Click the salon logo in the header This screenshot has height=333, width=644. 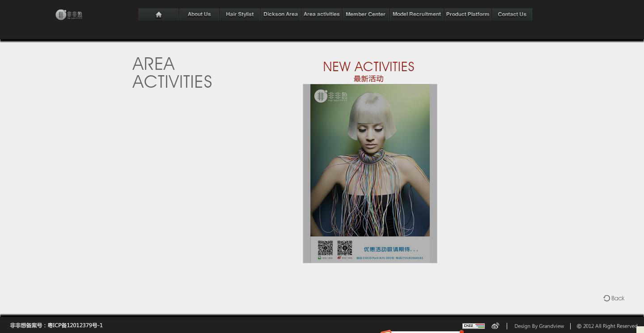pyautogui.click(x=69, y=15)
